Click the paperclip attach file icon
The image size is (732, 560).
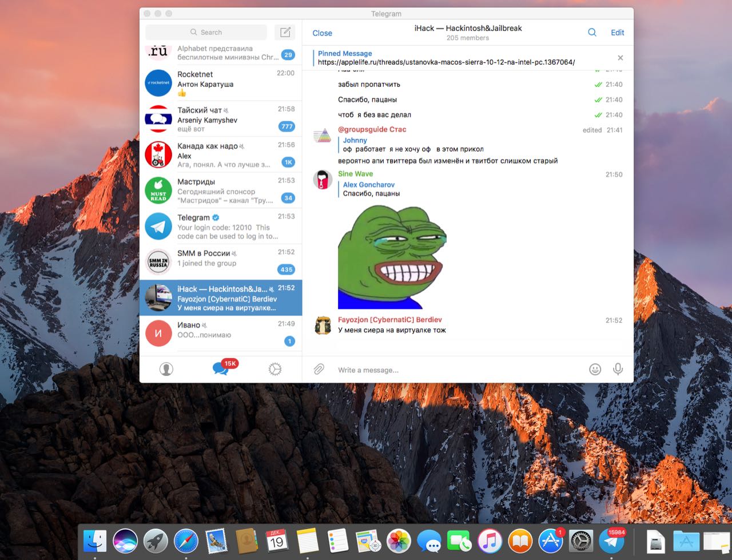[319, 370]
